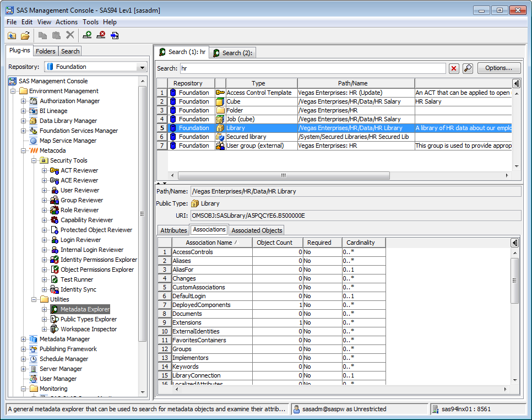Click the red X clear search icon
The width and height of the screenshot is (532, 420).
pos(454,68)
